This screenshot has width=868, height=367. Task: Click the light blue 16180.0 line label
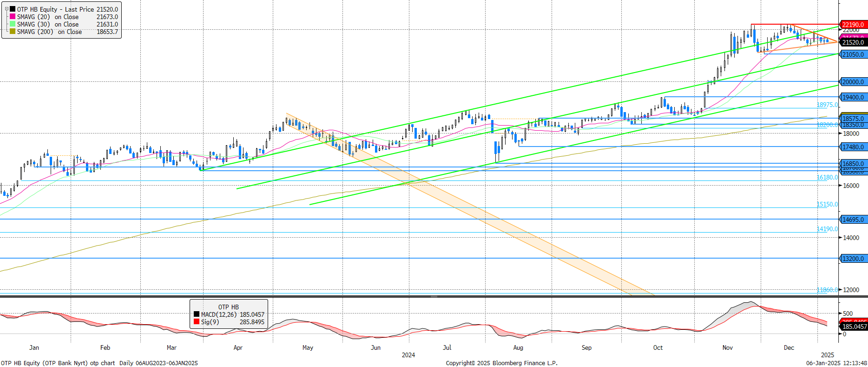coord(827,178)
